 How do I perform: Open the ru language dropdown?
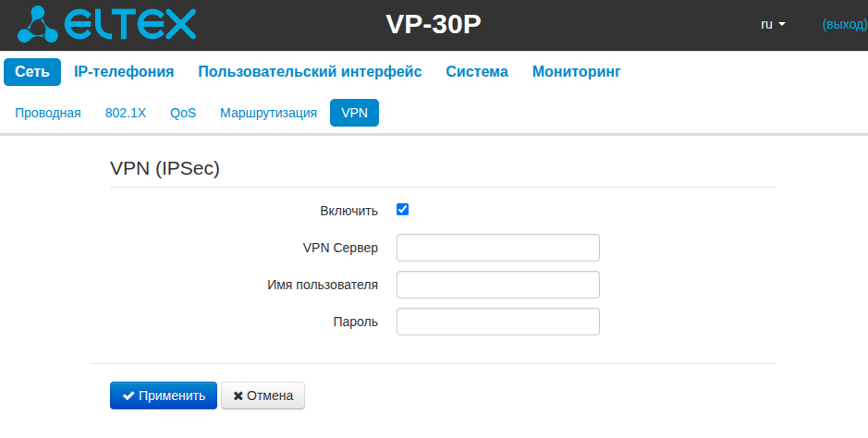tap(772, 25)
